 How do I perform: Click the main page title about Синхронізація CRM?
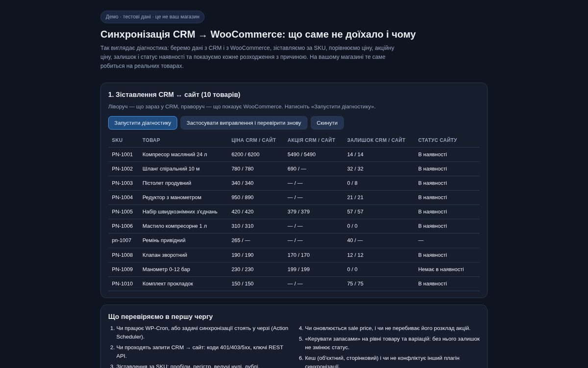tap(258, 34)
